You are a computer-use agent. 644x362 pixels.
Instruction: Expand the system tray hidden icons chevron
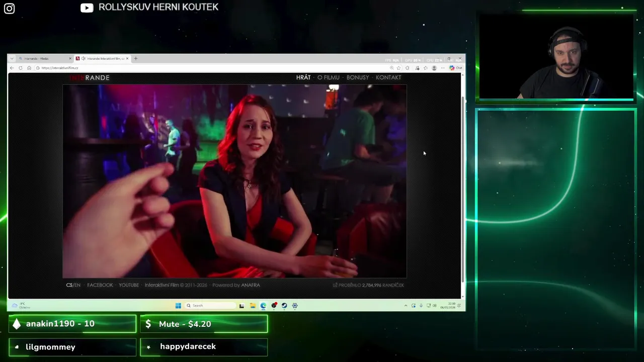406,306
